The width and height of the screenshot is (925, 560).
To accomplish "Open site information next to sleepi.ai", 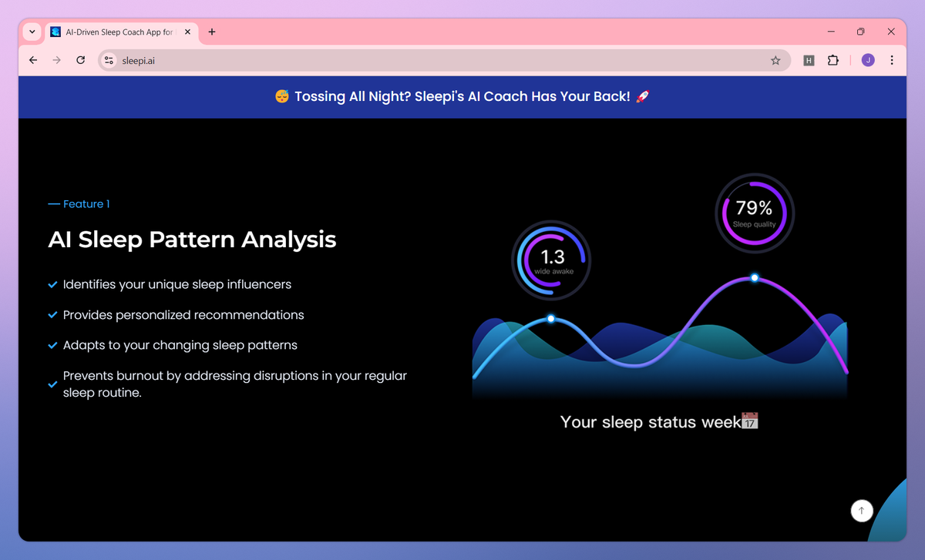I will 109,59.
